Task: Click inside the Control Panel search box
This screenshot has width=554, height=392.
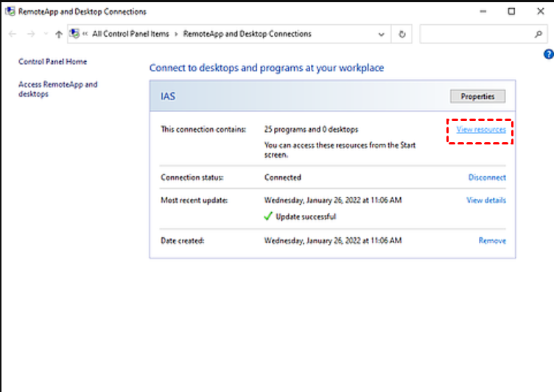Action: point(479,34)
